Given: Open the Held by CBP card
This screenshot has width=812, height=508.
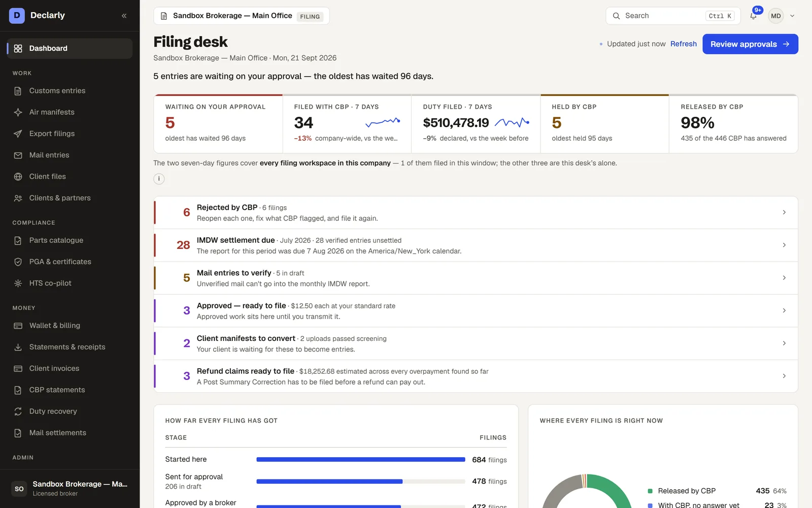Looking at the screenshot, I should (604, 124).
